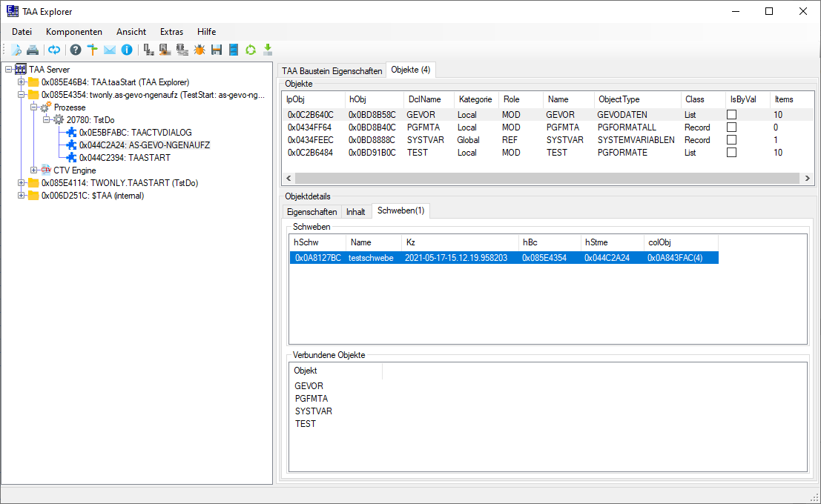This screenshot has height=504, width=821.
Task: Click the print icon in toolbar
Action: click(x=33, y=50)
